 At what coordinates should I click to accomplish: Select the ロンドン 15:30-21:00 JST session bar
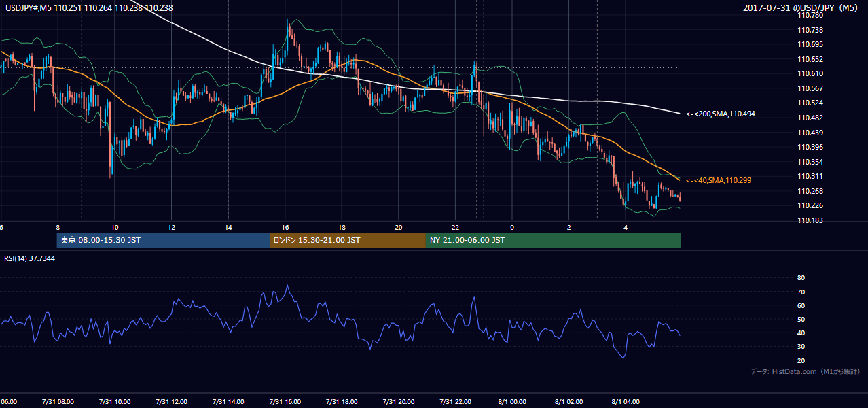pos(348,240)
